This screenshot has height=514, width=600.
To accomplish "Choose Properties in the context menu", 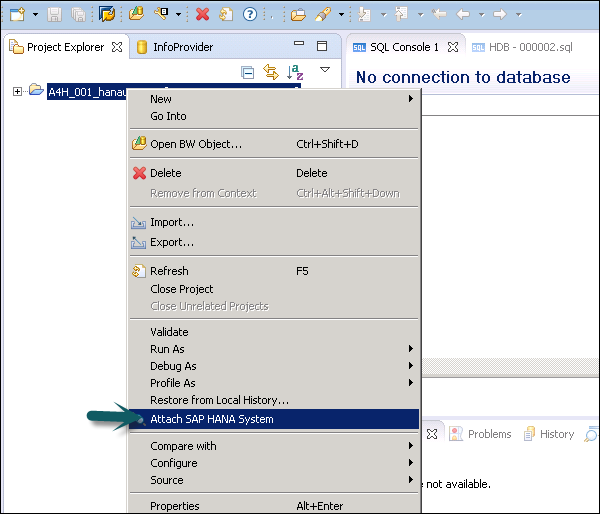I will click(x=175, y=506).
